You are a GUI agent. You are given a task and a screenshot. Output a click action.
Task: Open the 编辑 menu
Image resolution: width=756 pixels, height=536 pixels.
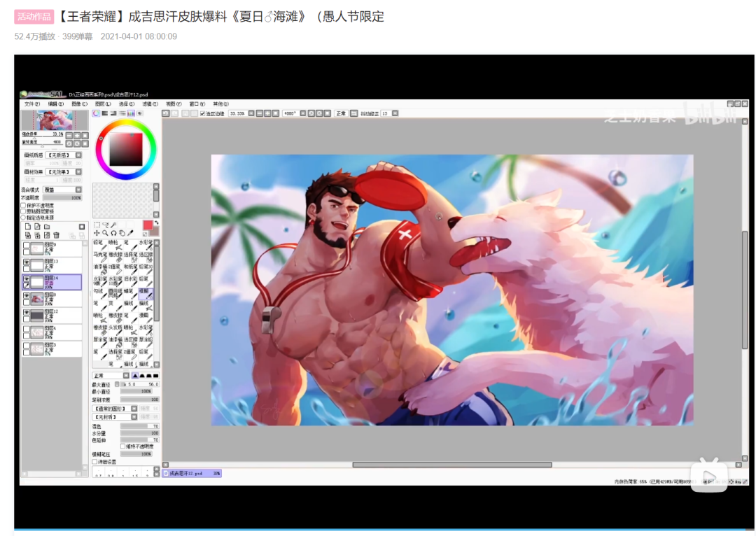coord(55,104)
